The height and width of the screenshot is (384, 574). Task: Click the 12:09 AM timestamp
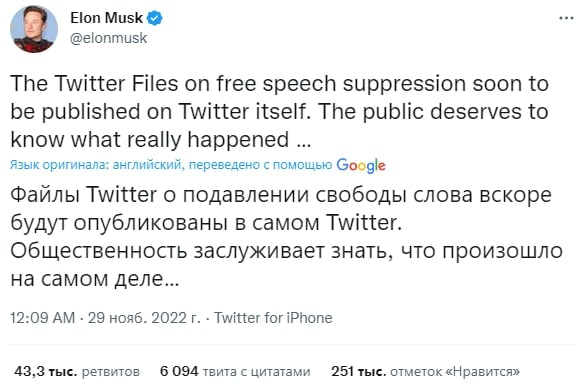click(x=42, y=318)
